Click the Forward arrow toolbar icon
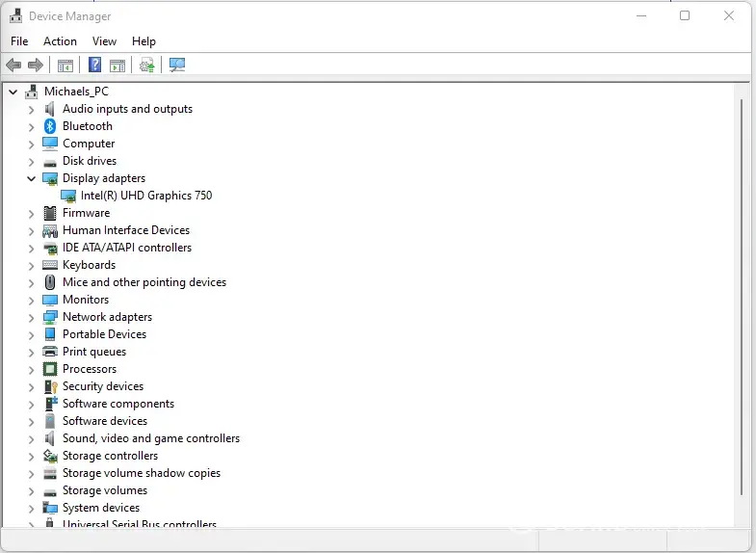 pos(36,66)
